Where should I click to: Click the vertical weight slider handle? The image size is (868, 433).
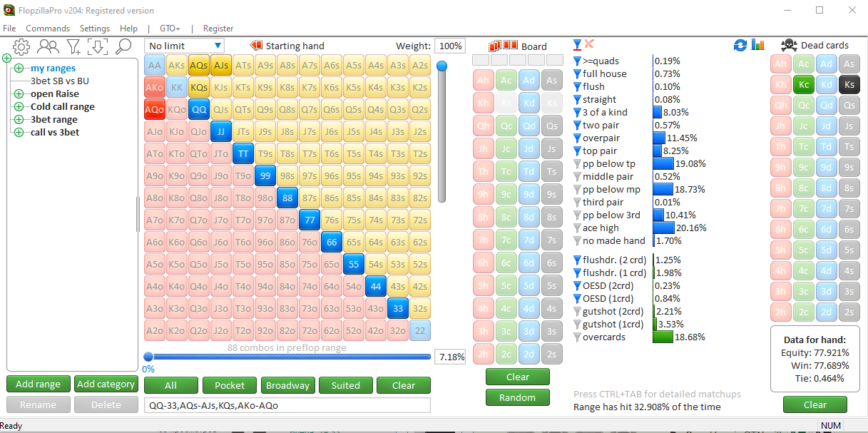click(x=442, y=66)
